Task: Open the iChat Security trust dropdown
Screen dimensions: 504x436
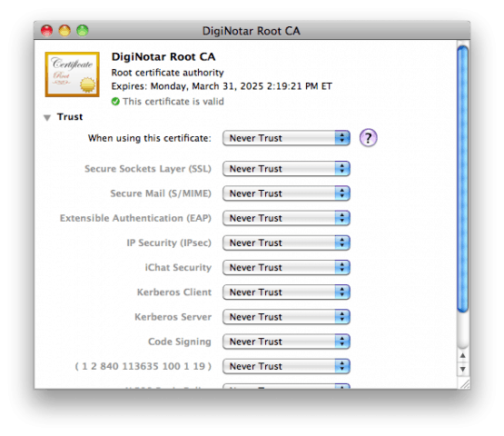Action: pos(286,267)
